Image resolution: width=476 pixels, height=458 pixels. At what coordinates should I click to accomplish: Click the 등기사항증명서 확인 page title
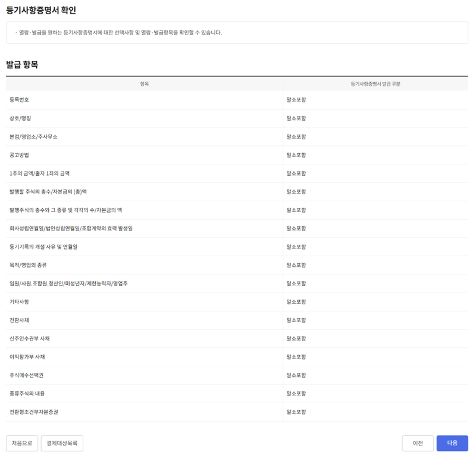point(41,10)
